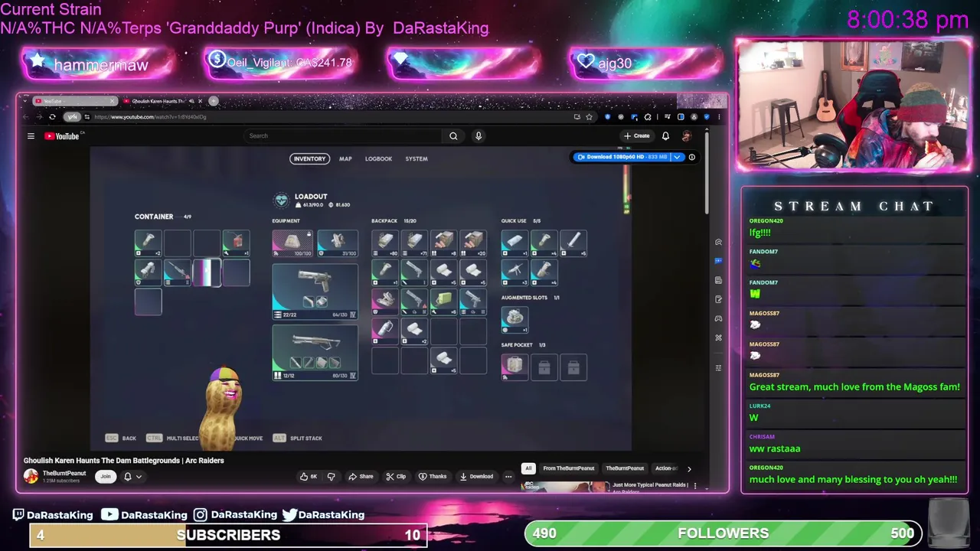Select the syringe item x5 in Quick Use
The image size is (980, 551).
[x=573, y=243]
